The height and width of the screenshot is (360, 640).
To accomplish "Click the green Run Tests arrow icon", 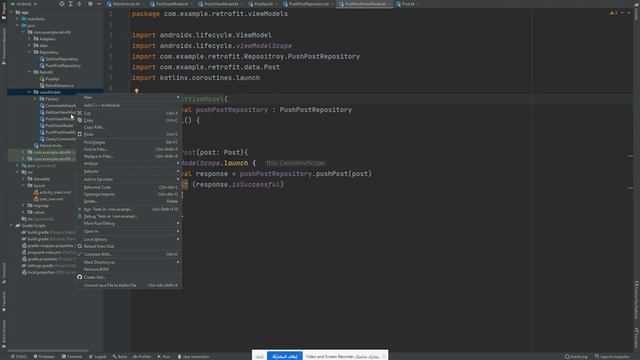I will point(80,209).
